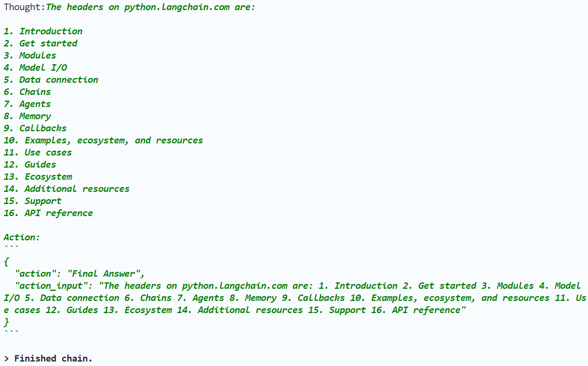Click the '4. Model I/O' list line
The width and height of the screenshot is (588, 366).
click(x=36, y=68)
